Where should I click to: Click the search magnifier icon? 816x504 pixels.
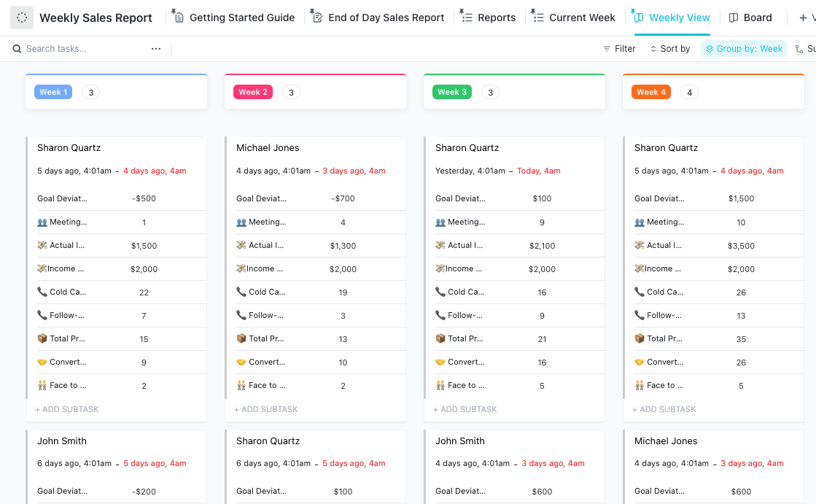pos(17,49)
